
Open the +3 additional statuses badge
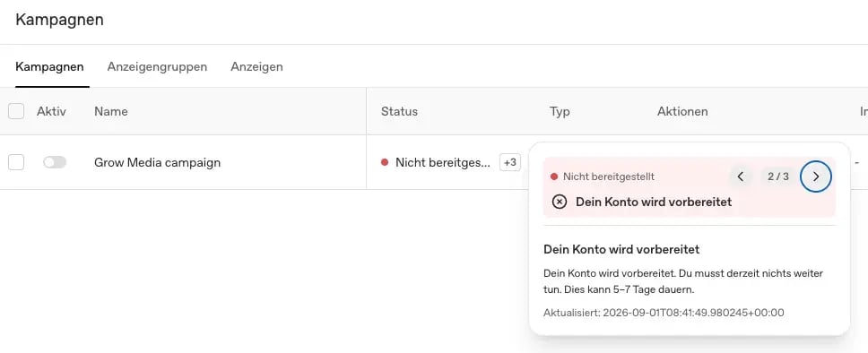pyautogui.click(x=510, y=162)
